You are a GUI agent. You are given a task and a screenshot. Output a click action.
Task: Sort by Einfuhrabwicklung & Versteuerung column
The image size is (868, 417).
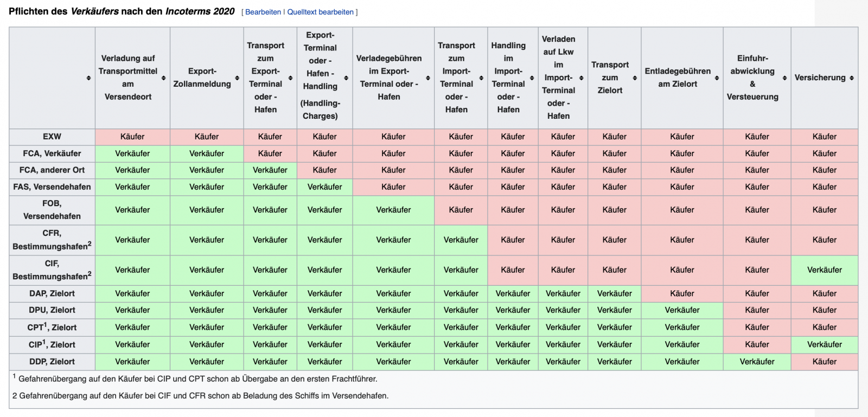coord(784,78)
